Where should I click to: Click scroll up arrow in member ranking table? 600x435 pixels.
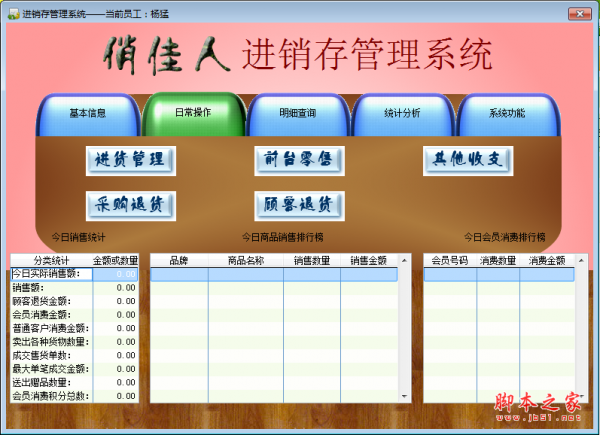[581, 261]
